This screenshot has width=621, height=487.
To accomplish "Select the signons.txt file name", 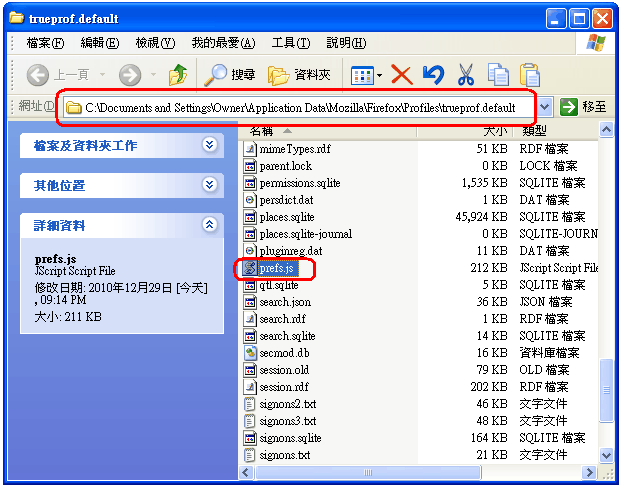I will pyautogui.click(x=285, y=455).
